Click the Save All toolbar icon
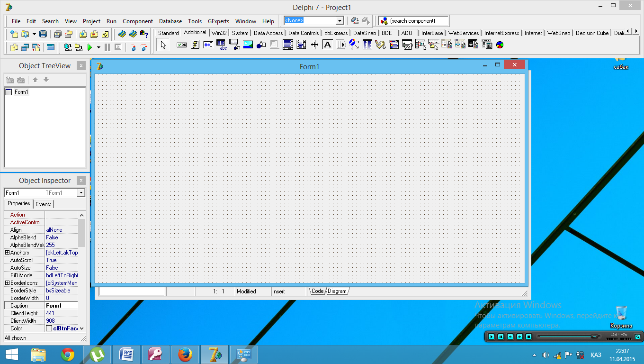The width and height of the screenshot is (644, 364). point(58,34)
